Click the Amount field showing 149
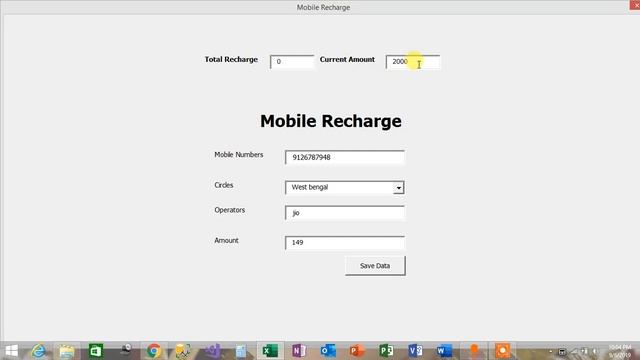This screenshot has height=360, width=640. coord(345,242)
